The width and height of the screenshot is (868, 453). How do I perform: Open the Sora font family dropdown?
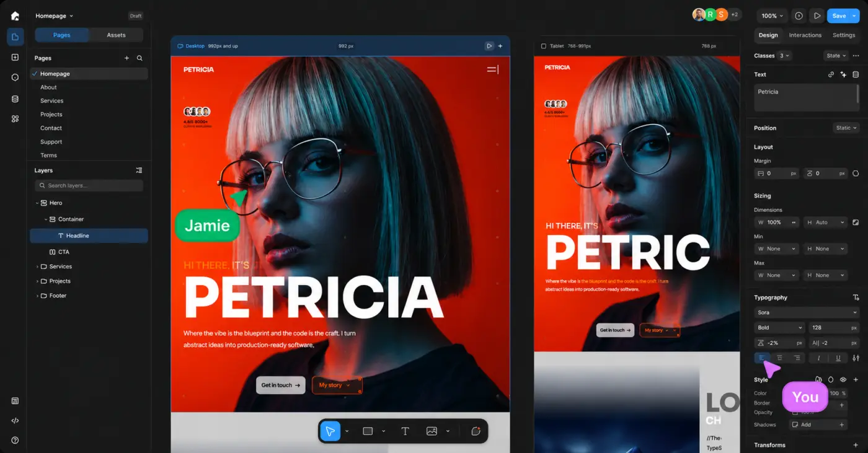point(807,312)
